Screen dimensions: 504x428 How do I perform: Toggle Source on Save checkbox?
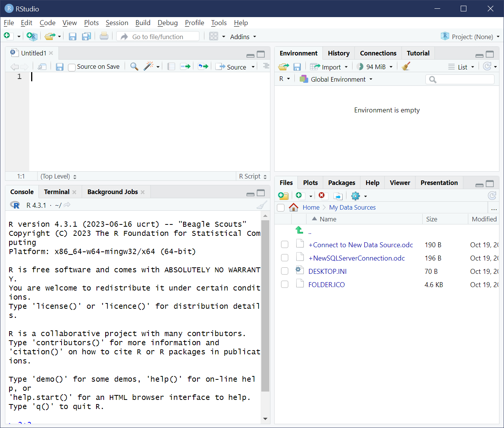click(x=72, y=68)
